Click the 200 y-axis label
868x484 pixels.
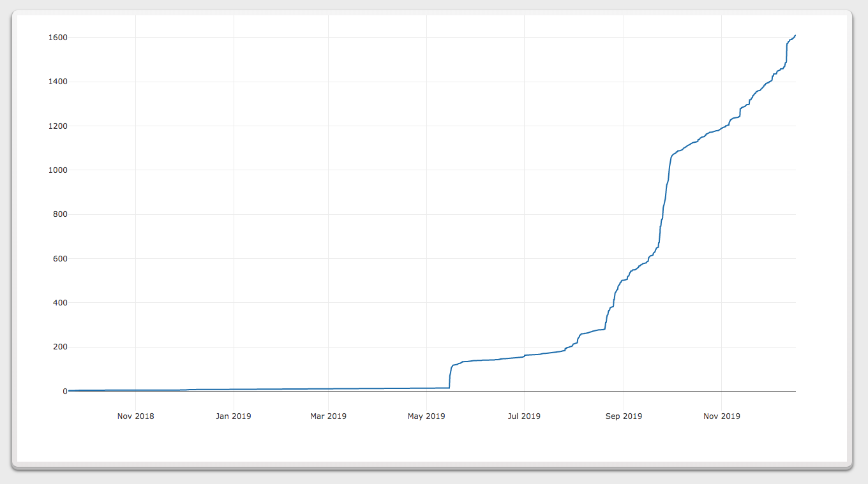tap(61, 346)
